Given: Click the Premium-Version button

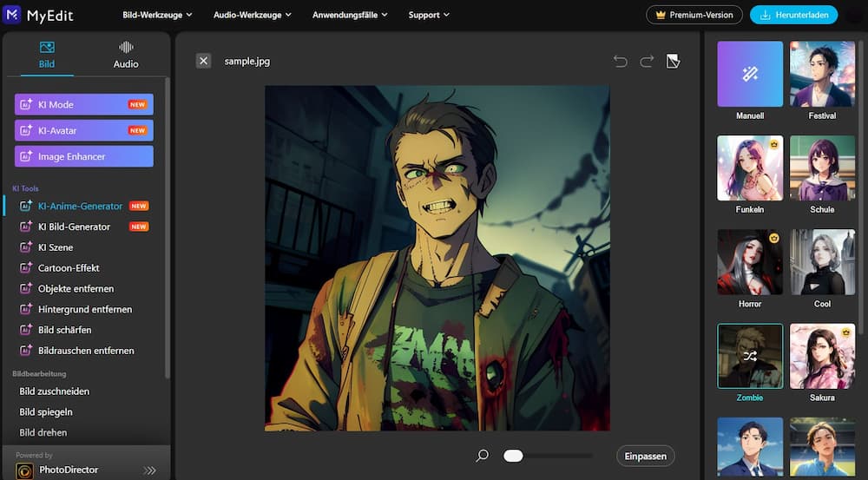Looking at the screenshot, I should pyautogui.click(x=694, y=15).
